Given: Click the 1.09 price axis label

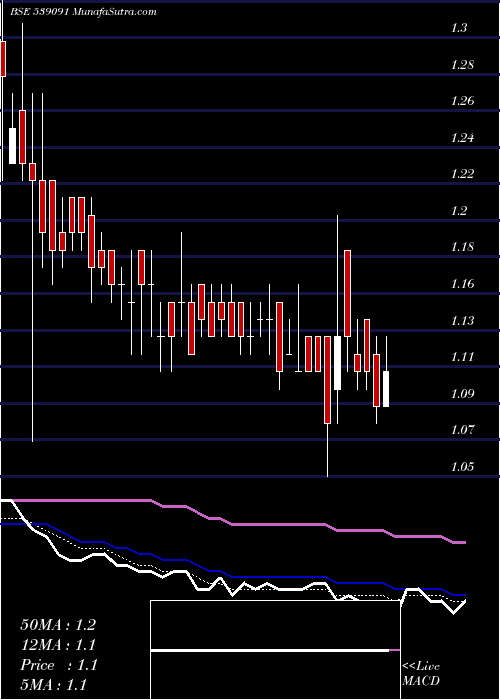Looking at the screenshot, I should pos(462,394).
